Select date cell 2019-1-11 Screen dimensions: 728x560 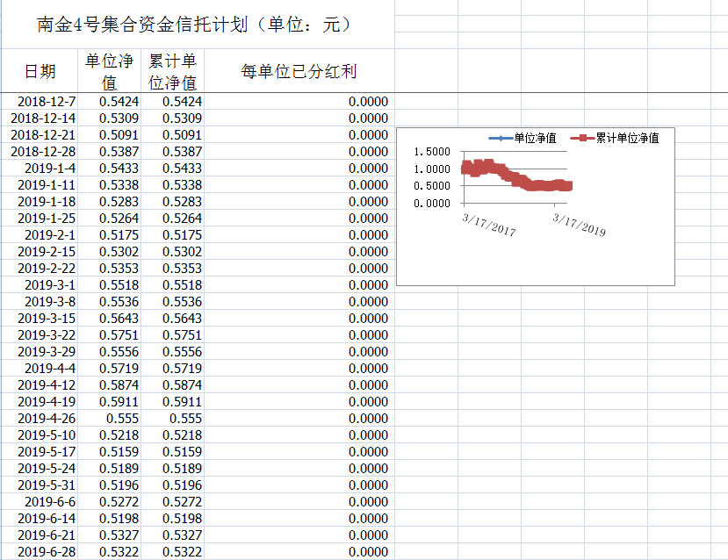click(x=40, y=184)
